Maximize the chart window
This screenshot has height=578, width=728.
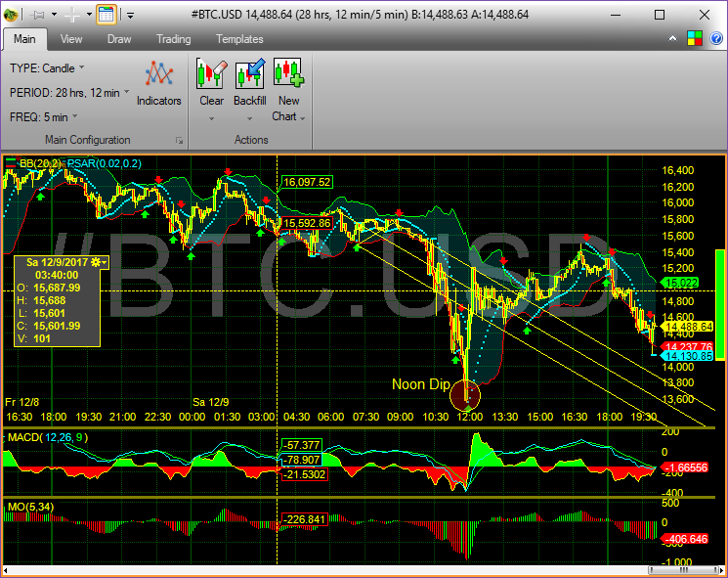660,15
